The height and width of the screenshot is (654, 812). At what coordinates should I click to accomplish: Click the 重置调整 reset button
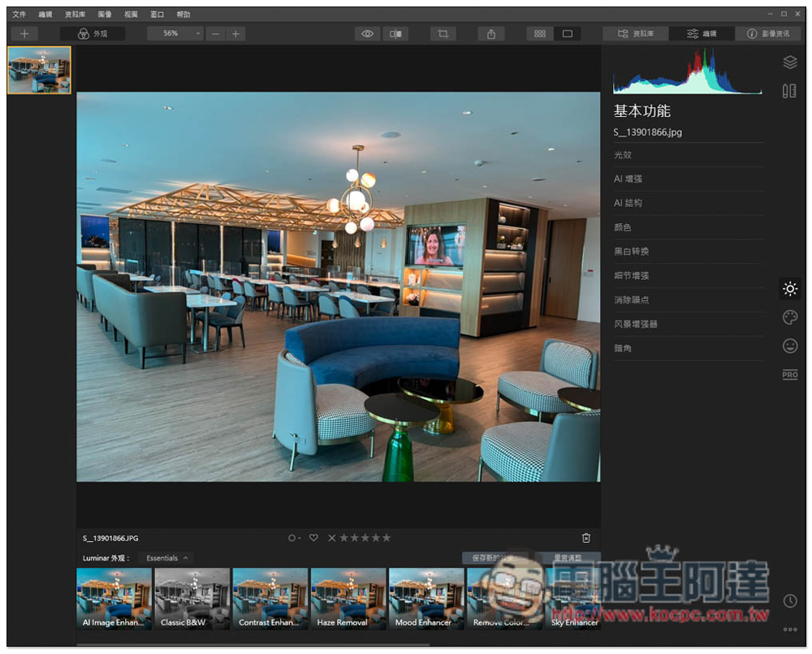tap(568, 557)
